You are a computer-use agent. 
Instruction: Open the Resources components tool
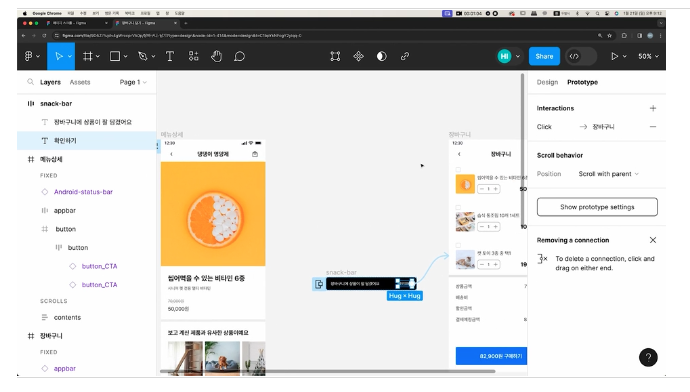pos(194,56)
